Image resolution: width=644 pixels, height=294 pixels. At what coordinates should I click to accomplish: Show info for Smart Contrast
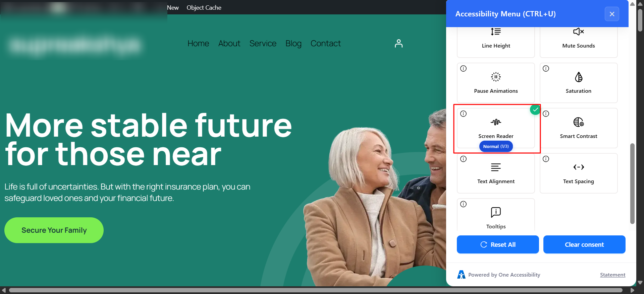click(546, 114)
